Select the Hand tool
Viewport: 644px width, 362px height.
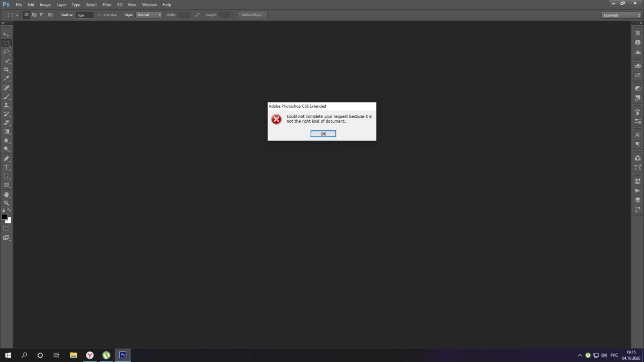pos(6,195)
